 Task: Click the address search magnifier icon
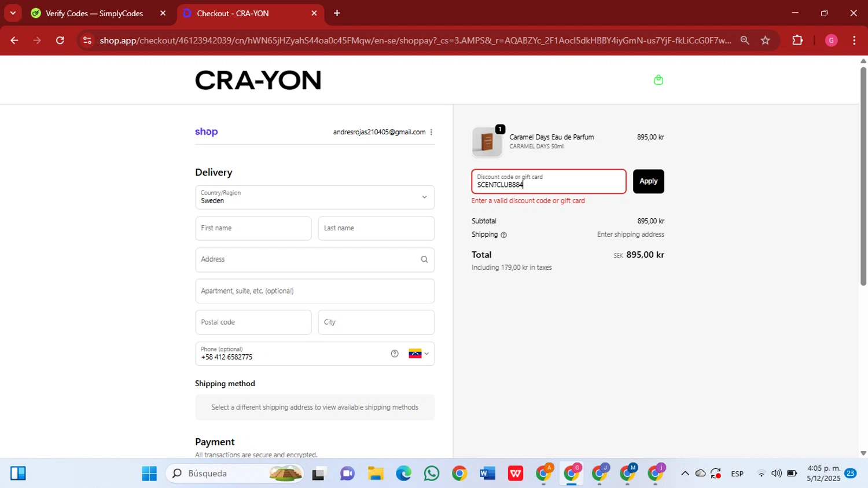(424, 259)
